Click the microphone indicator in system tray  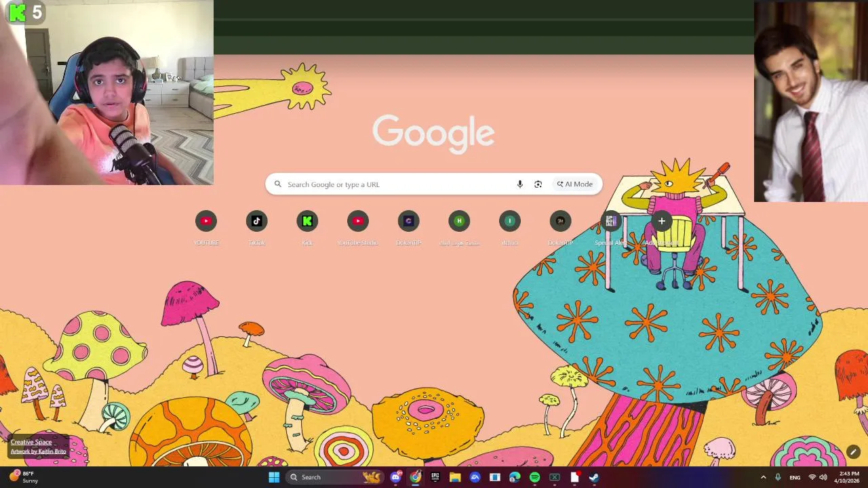coord(778,477)
